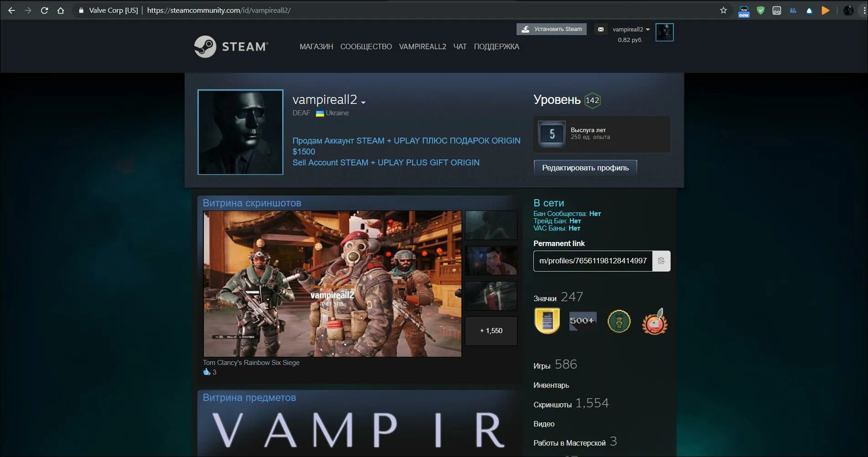Image resolution: width=868 pixels, height=457 pixels.
Task: Click wallet balance 0,82 руб.
Action: [x=630, y=40]
